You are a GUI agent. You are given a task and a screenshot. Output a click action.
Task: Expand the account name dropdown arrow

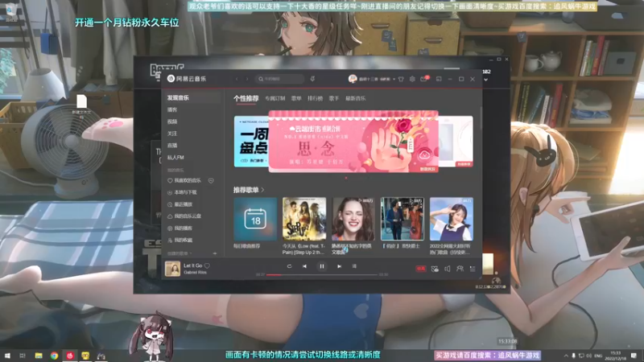pyautogui.click(x=394, y=79)
